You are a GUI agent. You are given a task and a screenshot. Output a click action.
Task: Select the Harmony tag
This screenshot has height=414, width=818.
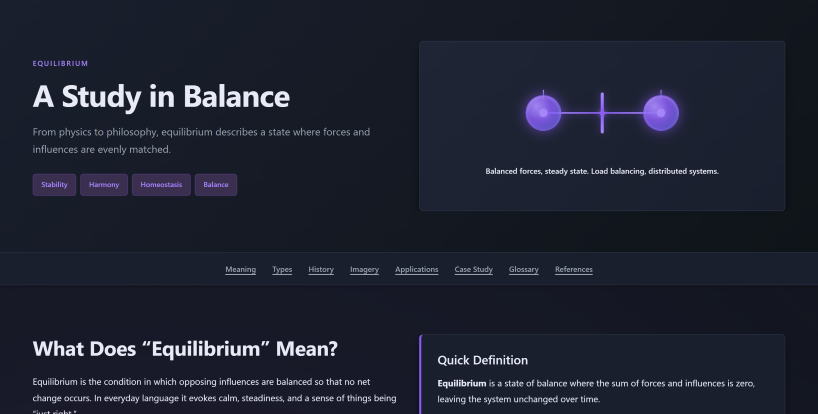point(104,185)
